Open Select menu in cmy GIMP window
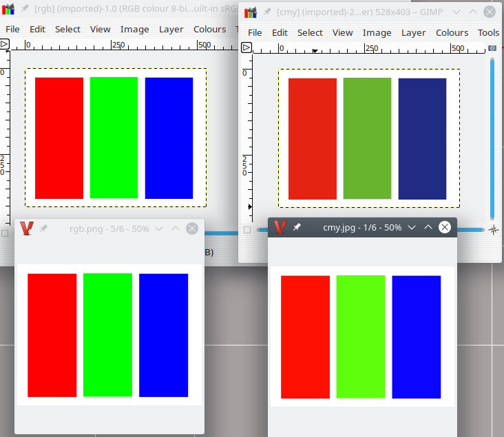The height and width of the screenshot is (437, 504). pos(310,33)
